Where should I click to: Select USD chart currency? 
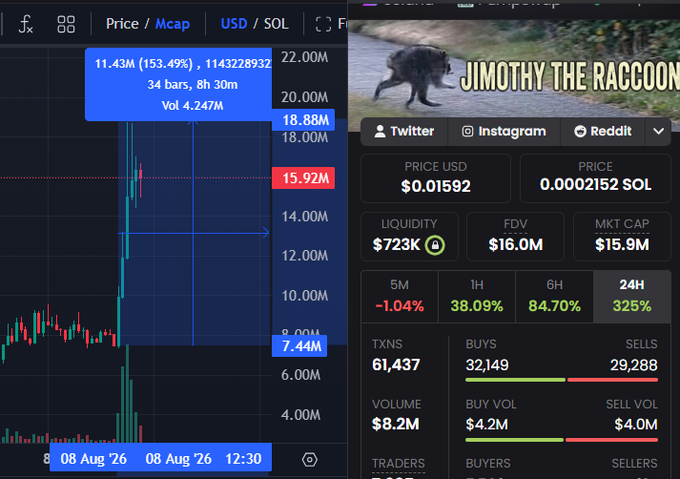pos(234,23)
